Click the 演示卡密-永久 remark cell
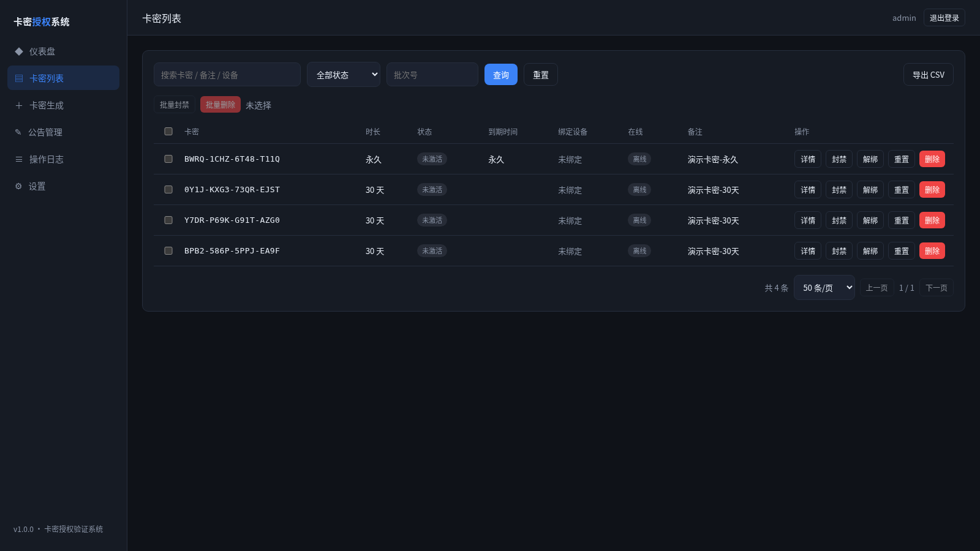The image size is (980, 551). click(x=713, y=159)
